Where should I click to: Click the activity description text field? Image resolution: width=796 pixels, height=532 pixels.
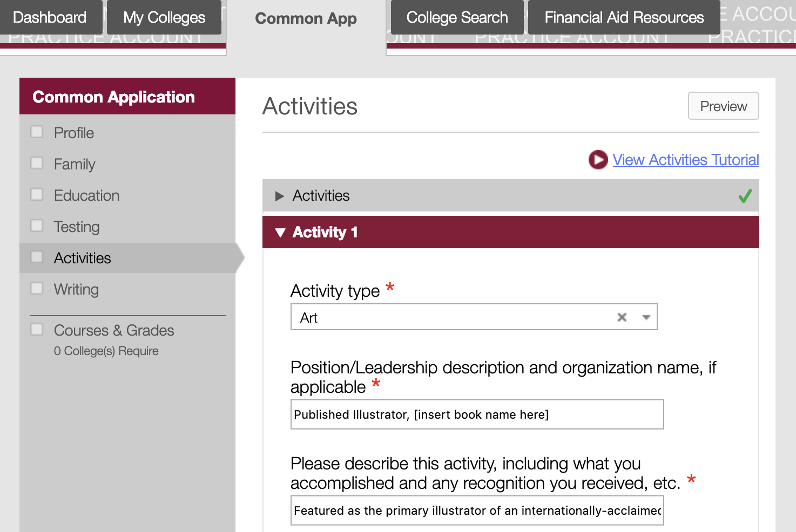click(477, 510)
